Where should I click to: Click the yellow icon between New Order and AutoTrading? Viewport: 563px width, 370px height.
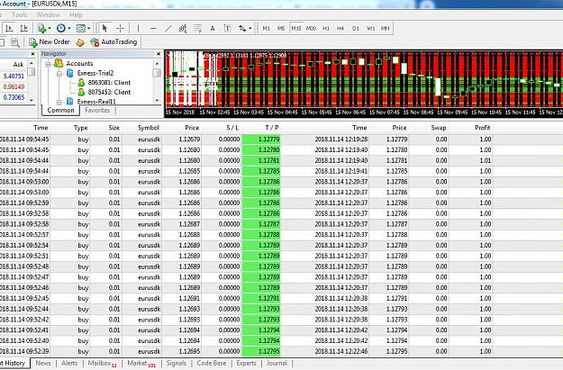(80, 42)
